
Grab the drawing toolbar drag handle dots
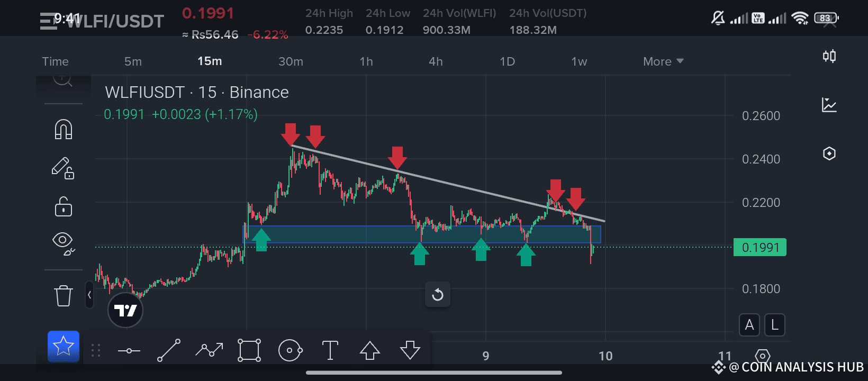point(96,350)
